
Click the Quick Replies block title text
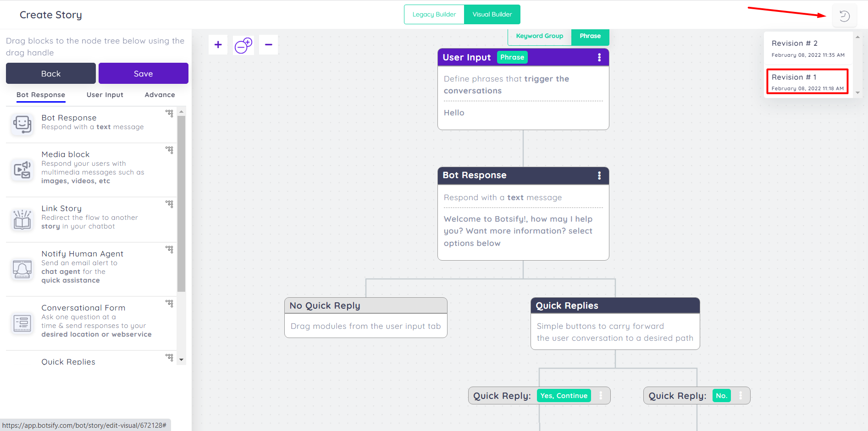click(68, 361)
